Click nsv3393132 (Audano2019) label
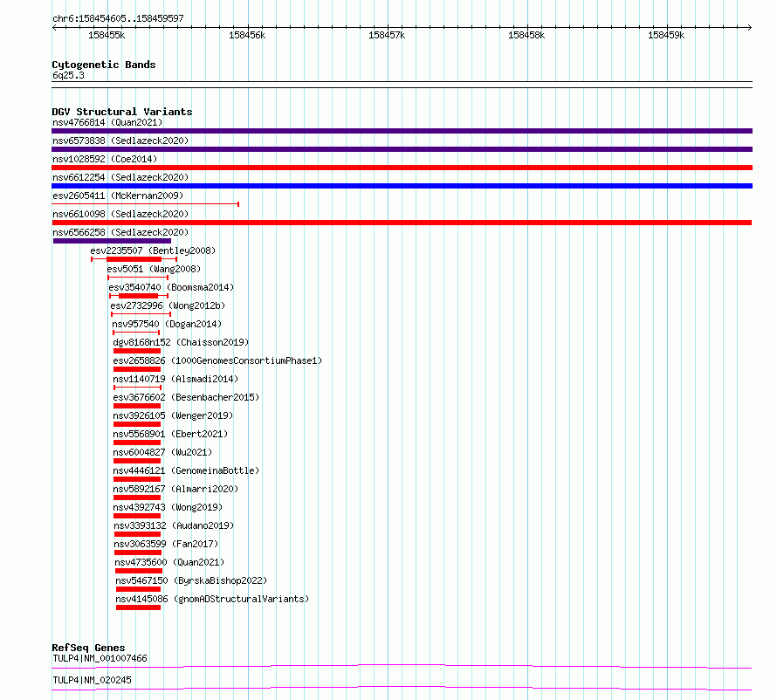Viewport: 777px width, 700px height. [x=174, y=525]
